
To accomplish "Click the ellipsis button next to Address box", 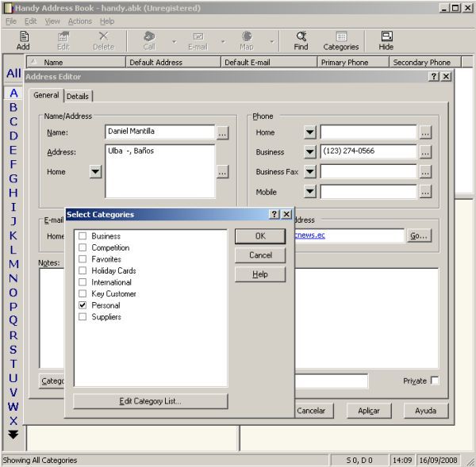I will coord(222,172).
